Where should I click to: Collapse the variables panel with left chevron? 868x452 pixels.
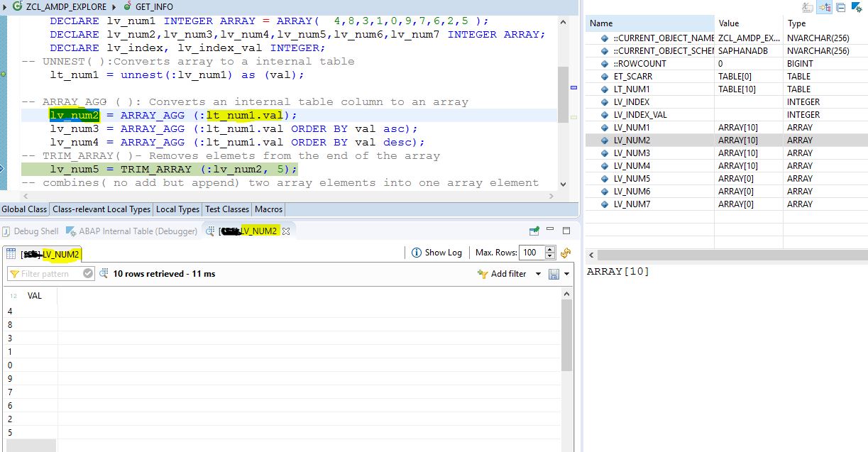(590, 255)
